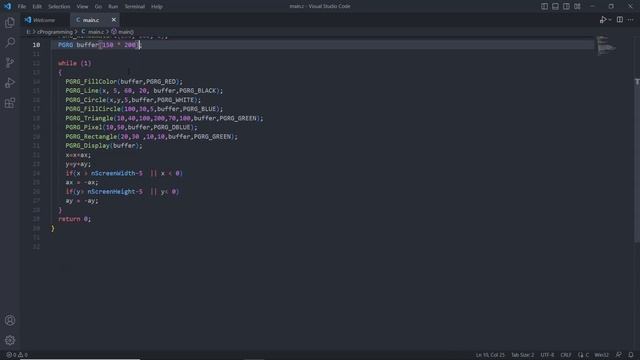The width and height of the screenshot is (640, 360).
Task: Open the Run and Debug view
Action: [x=10, y=83]
